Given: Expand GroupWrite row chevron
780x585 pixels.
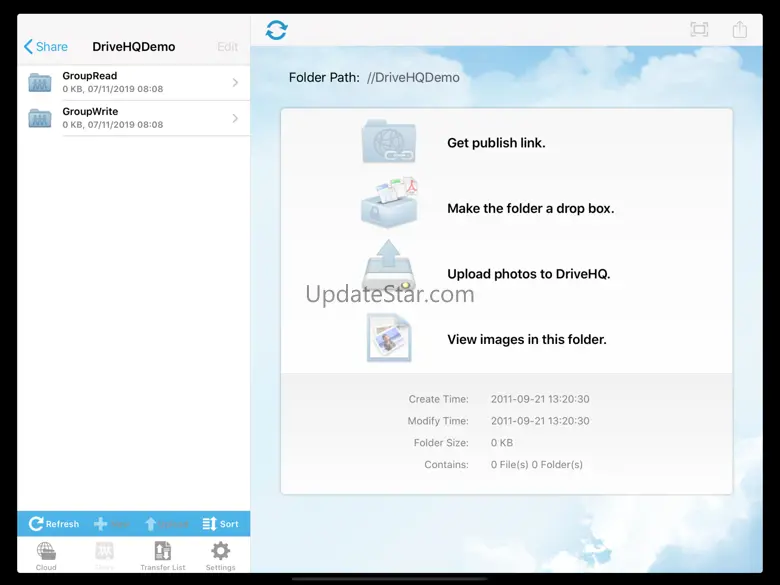Looking at the screenshot, I should coord(235,118).
